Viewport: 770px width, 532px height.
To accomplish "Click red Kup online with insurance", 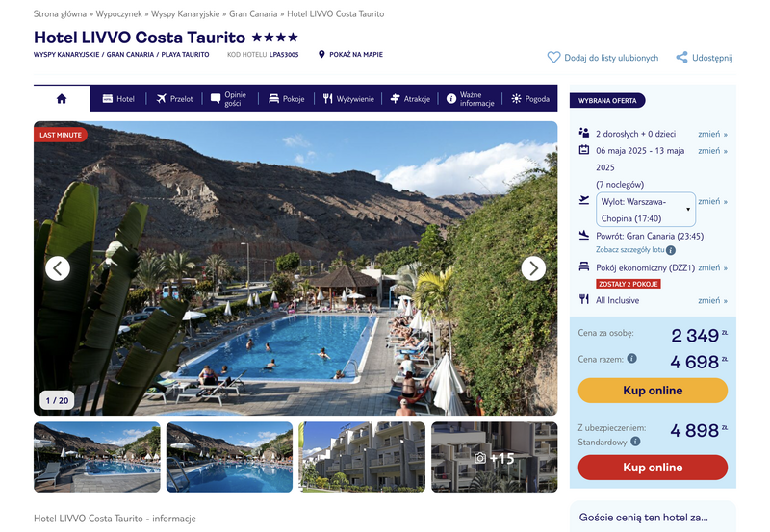I will 653,468.
